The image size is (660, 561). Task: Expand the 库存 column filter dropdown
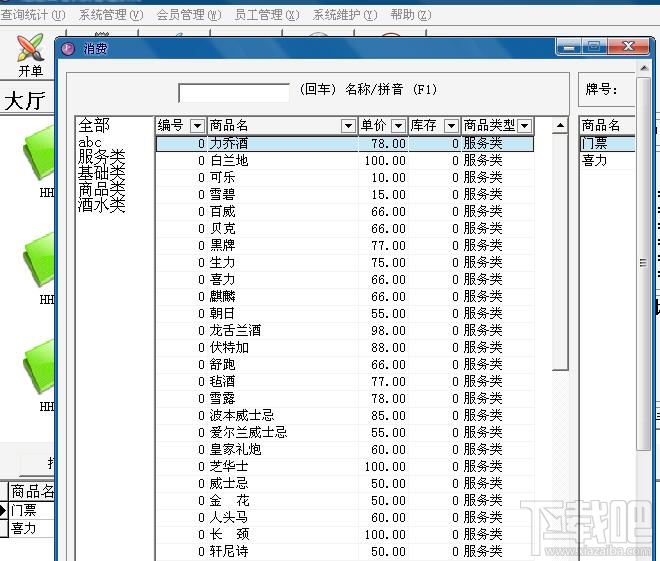pyautogui.click(x=451, y=125)
